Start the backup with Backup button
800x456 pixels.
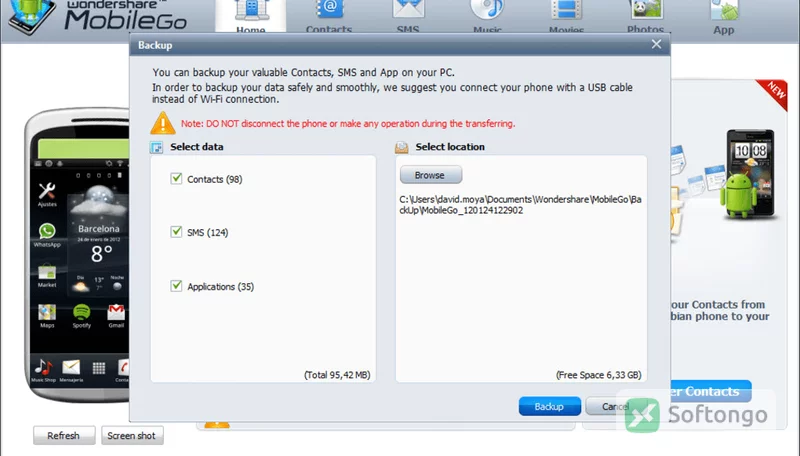(x=549, y=406)
